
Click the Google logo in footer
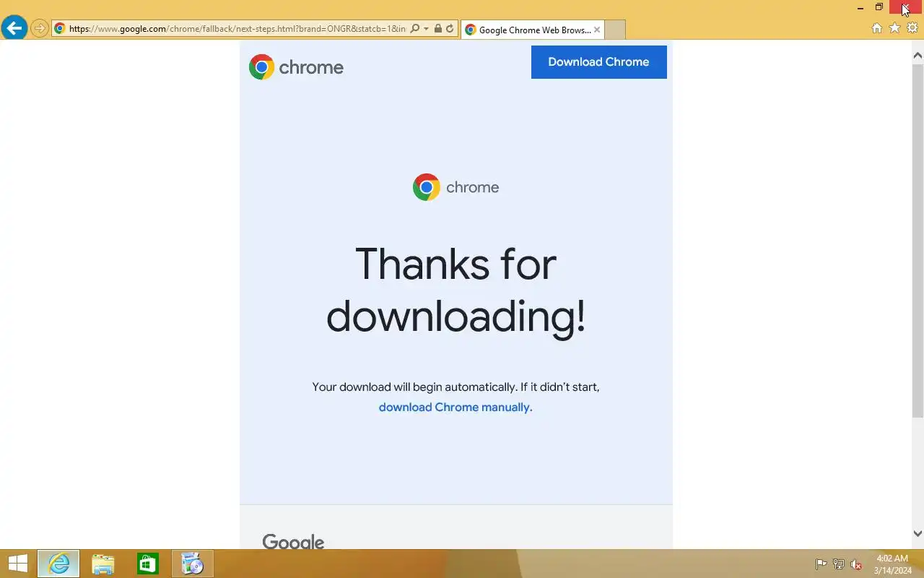[x=293, y=542]
